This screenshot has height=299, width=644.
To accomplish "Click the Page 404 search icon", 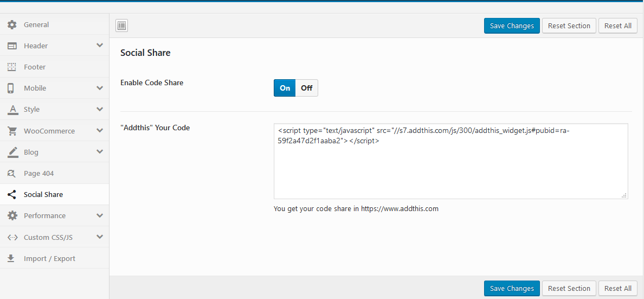I will point(12,174).
